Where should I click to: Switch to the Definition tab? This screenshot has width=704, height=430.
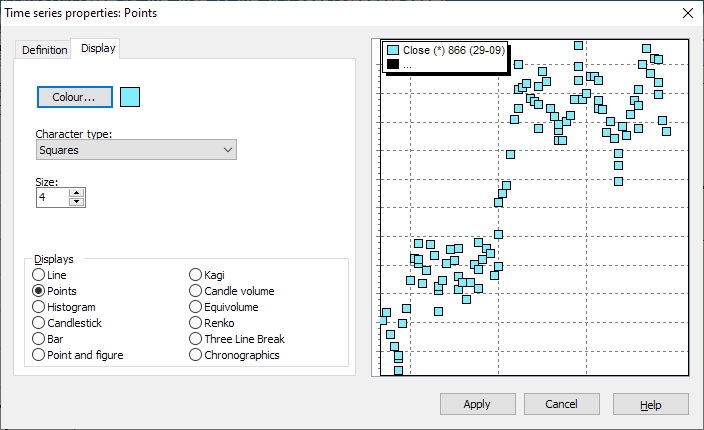tap(45, 50)
